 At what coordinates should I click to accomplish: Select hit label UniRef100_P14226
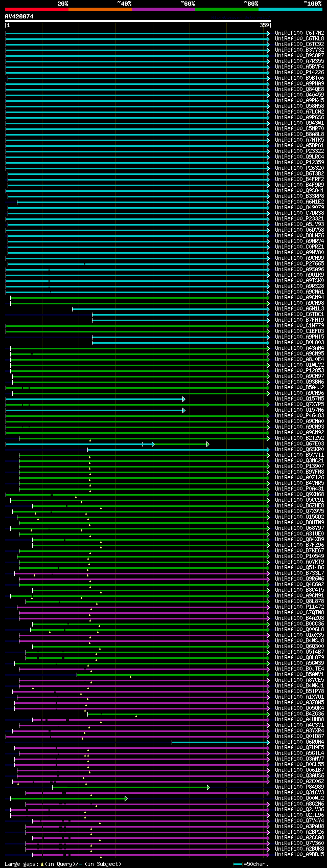coord(299,72)
